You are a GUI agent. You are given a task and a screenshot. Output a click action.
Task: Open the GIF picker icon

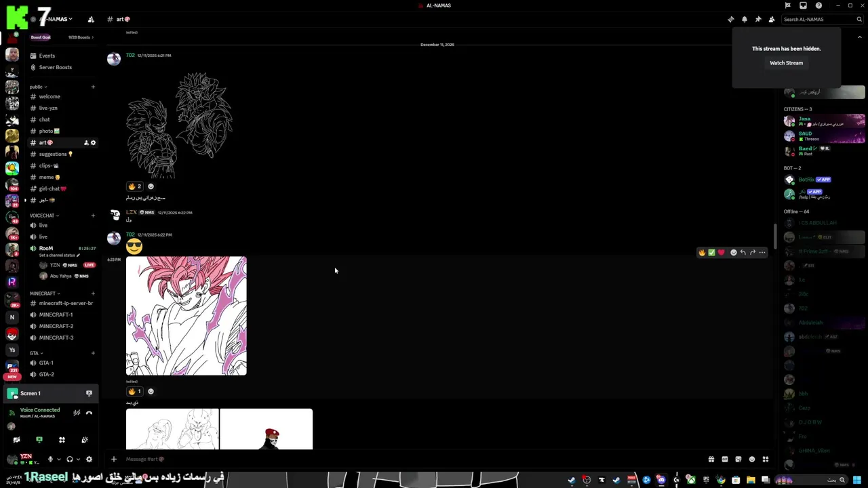coord(725,459)
